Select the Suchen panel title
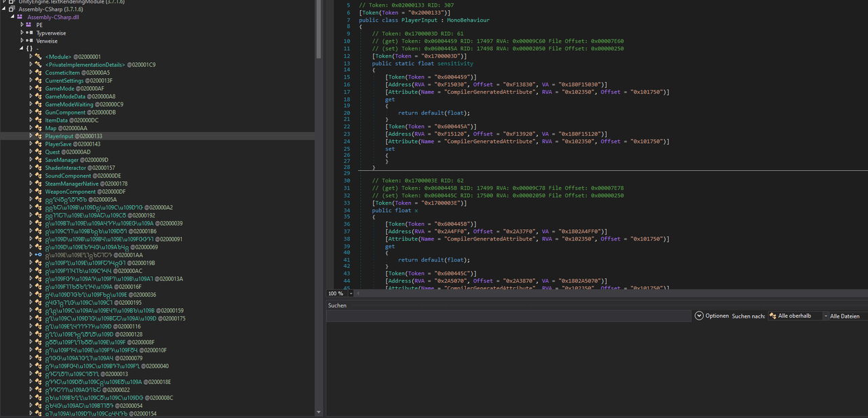This screenshot has height=418, width=868. pyautogui.click(x=337, y=306)
